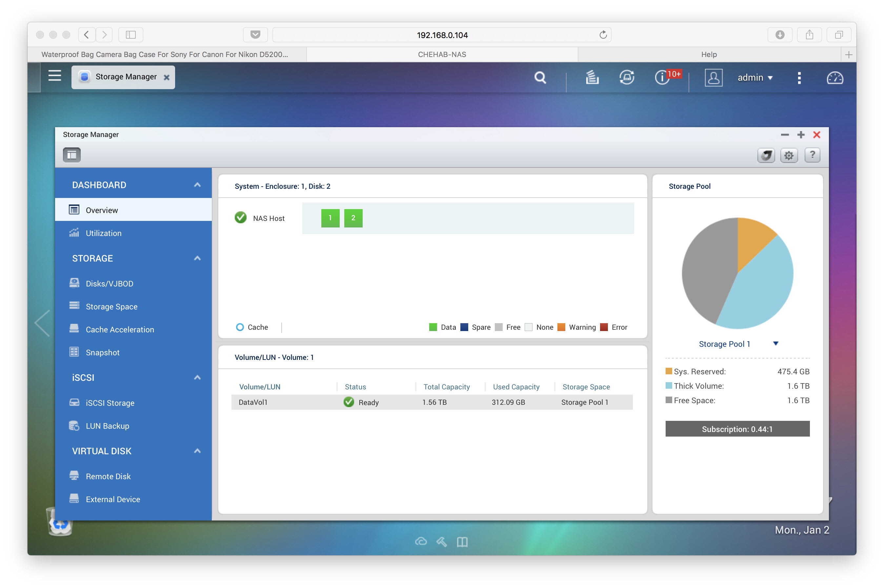Click the Sys. Reserved orange swatch
The height and width of the screenshot is (588, 884).
tap(668, 371)
